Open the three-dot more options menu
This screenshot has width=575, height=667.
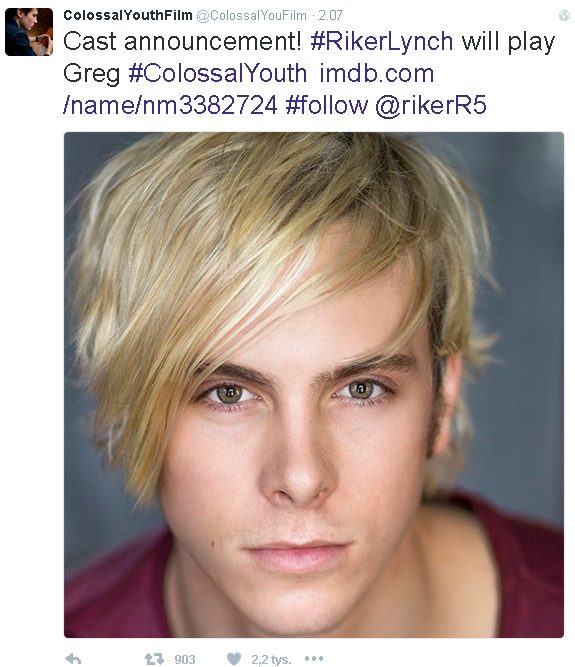314,658
